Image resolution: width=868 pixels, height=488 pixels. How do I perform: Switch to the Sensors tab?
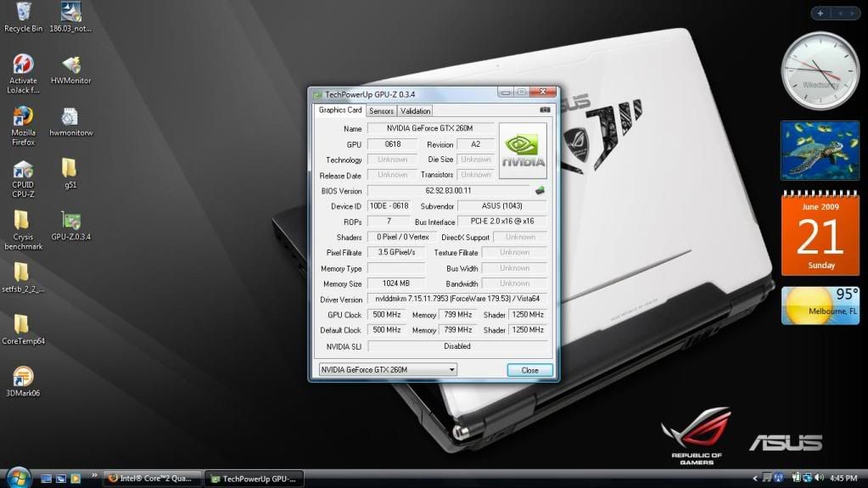point(381,110)
